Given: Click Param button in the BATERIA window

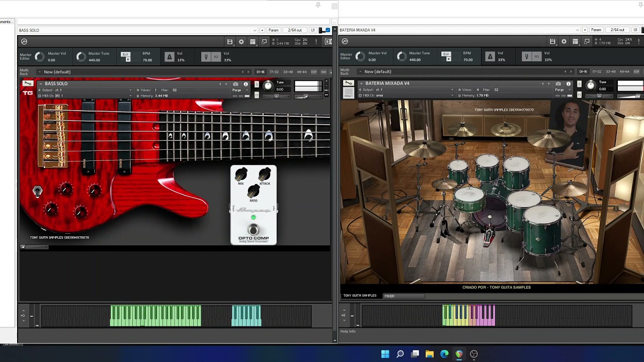Looking at the screenshot, I should click(596, 30).
